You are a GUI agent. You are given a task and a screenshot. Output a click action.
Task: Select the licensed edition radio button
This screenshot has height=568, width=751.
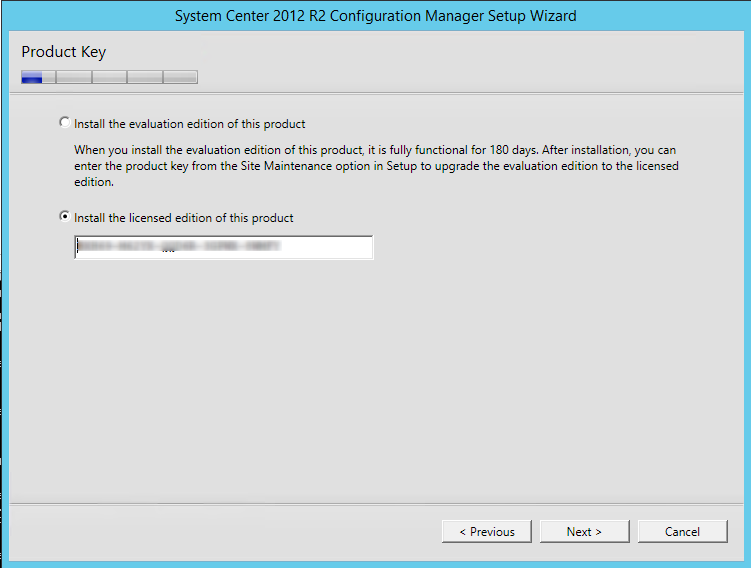(65, 216)
